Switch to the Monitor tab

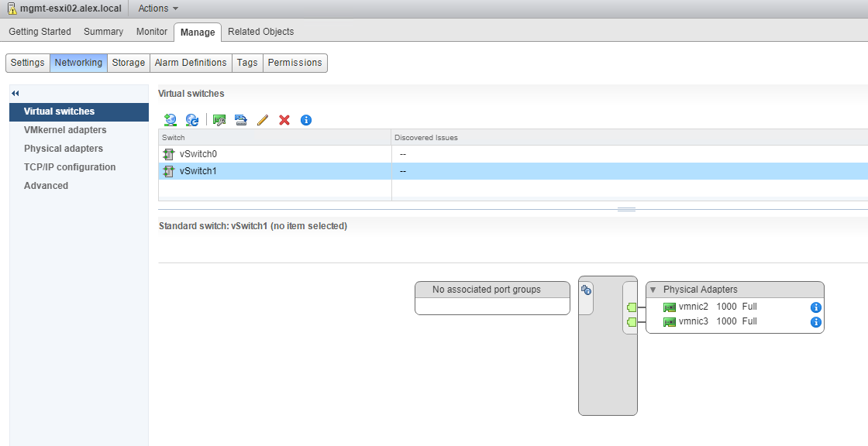[152, 32]
